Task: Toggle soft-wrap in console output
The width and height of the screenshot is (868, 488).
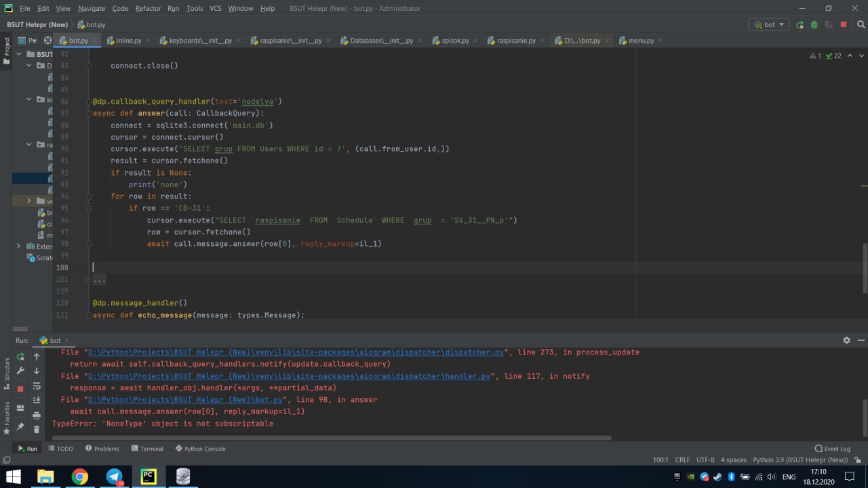Action: (37, 386)
